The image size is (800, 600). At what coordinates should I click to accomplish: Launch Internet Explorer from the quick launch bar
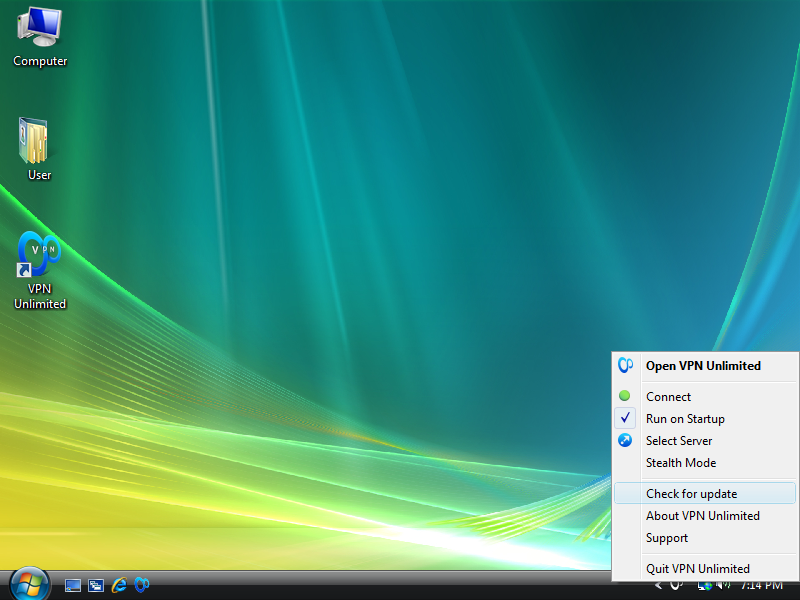coord(119,585)
